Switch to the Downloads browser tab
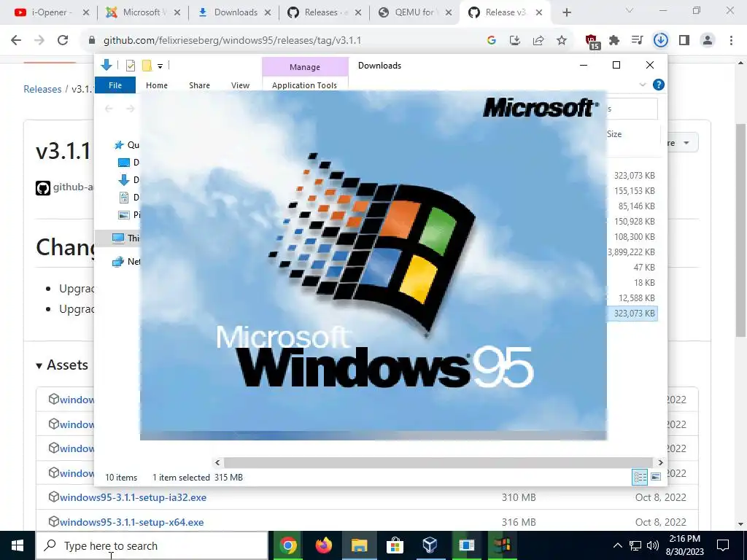Image resolution: width=747 pixels, height=560 pixels. click(235, 12)
